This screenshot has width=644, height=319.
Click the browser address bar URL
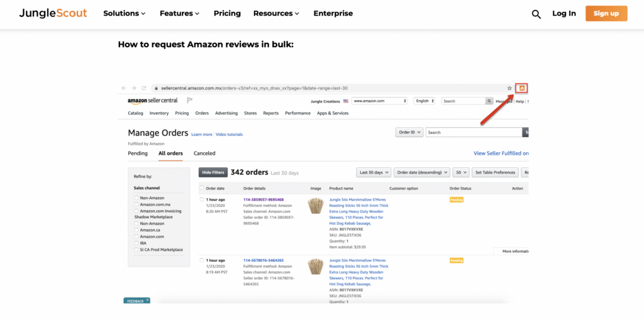click(x=255, y=88)
